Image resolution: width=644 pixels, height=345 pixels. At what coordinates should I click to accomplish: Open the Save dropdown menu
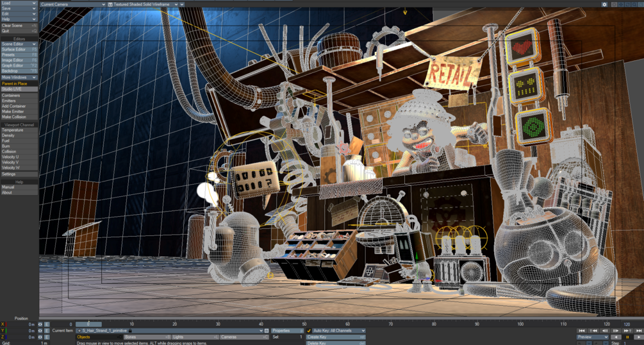coord(19,8)
